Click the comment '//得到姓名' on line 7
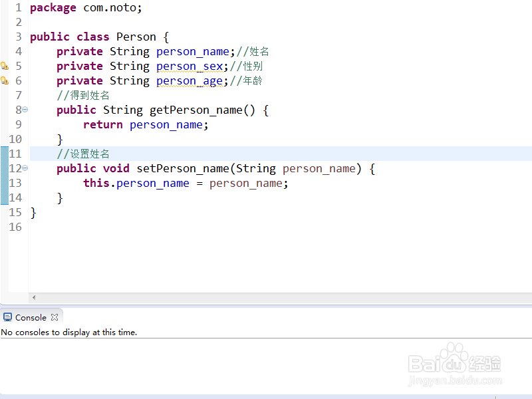 pyautogui.click(x=83, y=95)
